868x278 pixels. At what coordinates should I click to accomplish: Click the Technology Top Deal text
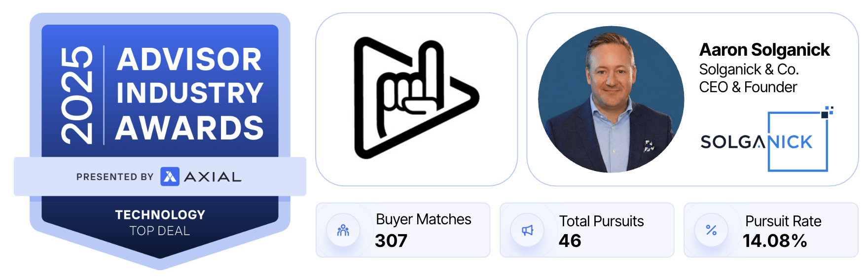(160, 222)
